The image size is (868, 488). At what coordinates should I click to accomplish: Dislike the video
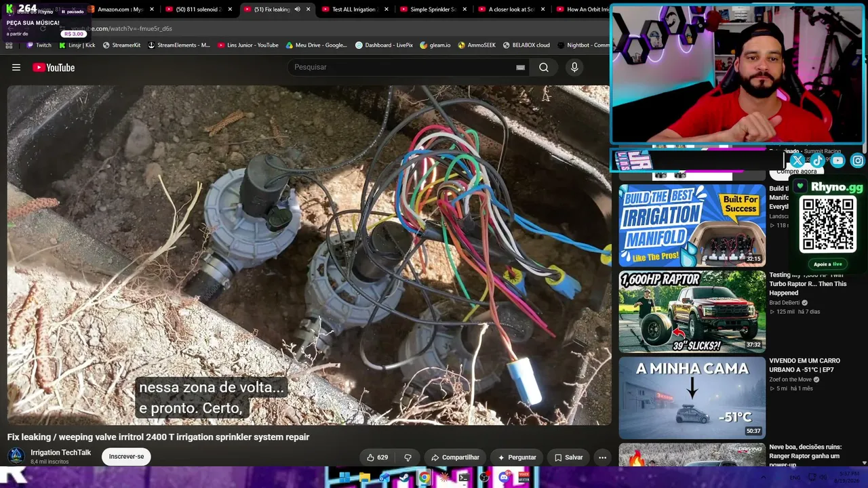408,457
